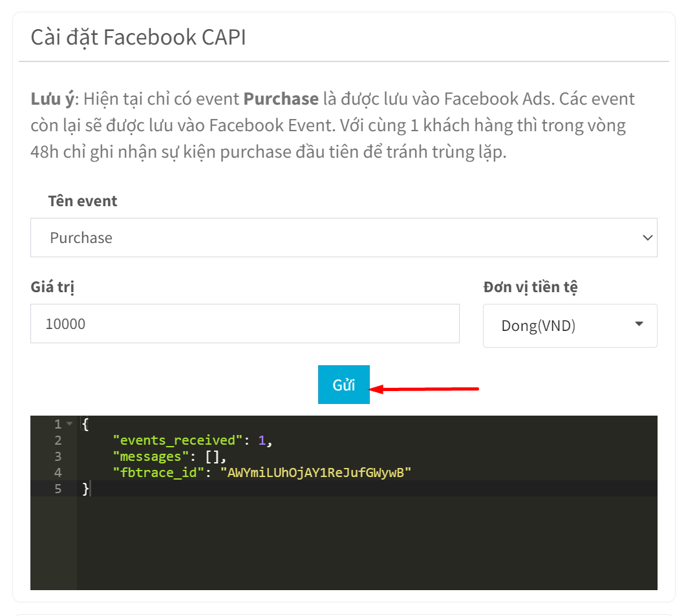The height and width of the screenshot is (616, 686).
Task: Click the Cài đặt Facebook CAPI heading
Action: (138, 37)
